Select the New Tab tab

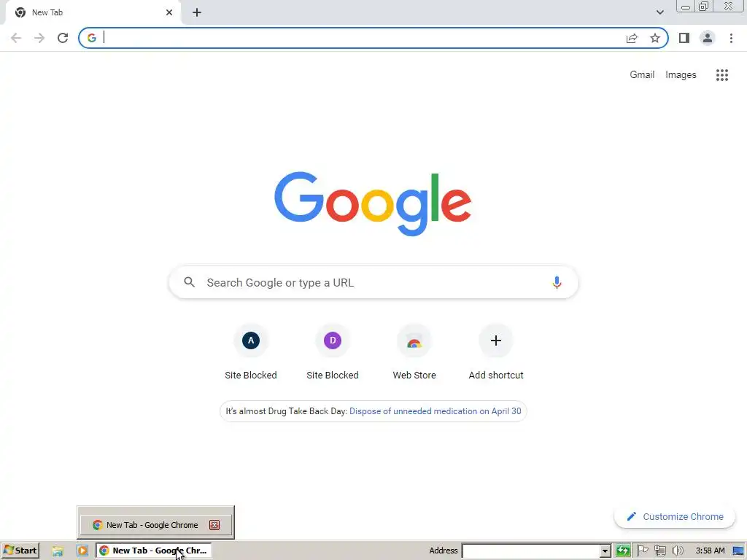[93, 13]
